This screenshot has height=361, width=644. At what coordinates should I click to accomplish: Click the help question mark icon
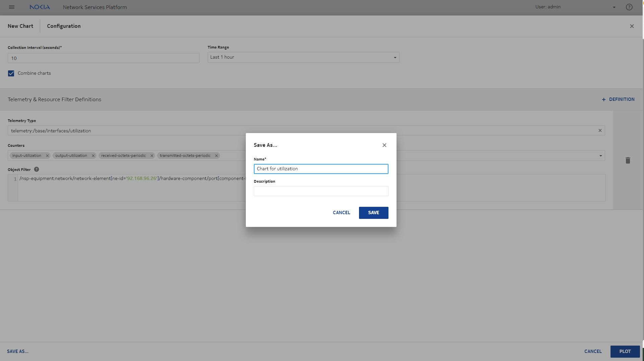pos(629,7)
